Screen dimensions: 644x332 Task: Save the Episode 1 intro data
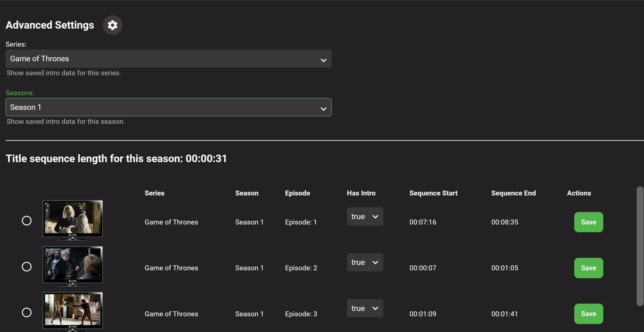coord(588,222)
